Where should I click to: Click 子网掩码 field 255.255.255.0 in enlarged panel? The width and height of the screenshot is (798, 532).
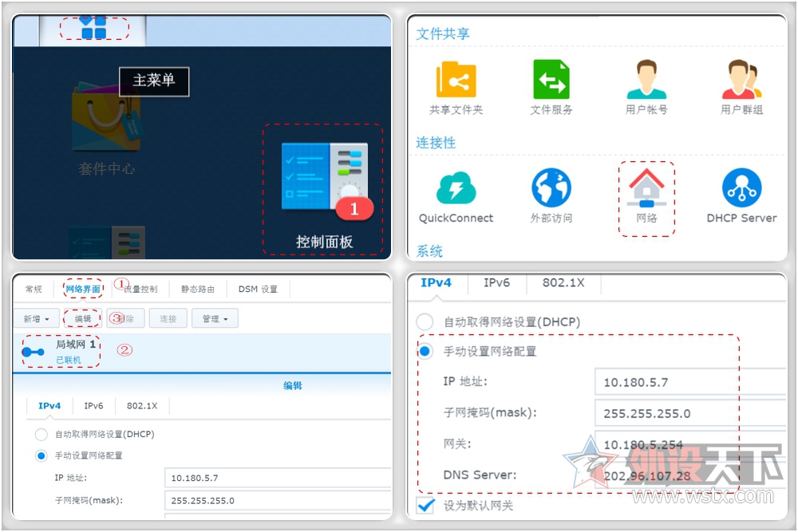[x=690, y=413]
